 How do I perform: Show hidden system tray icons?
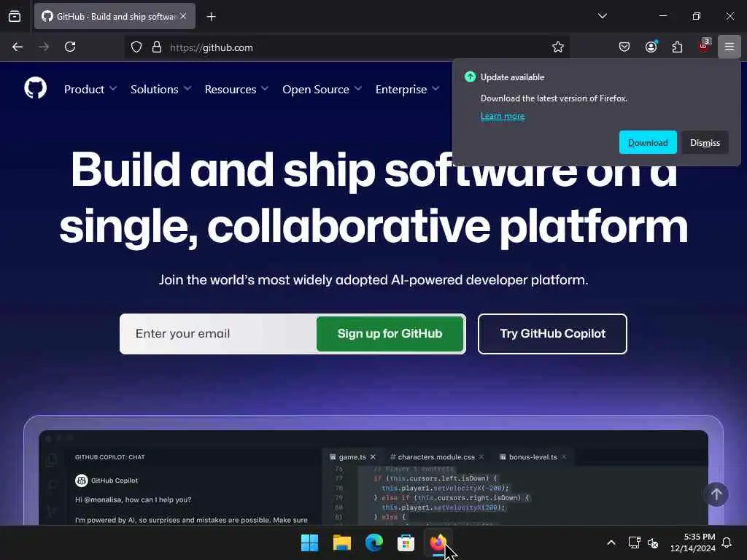[611, 542]
